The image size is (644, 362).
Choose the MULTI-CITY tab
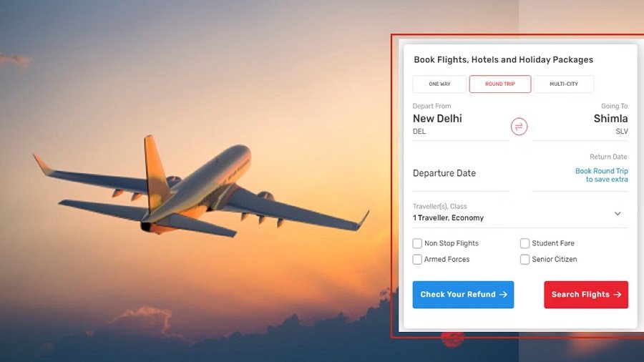[564, 84]
